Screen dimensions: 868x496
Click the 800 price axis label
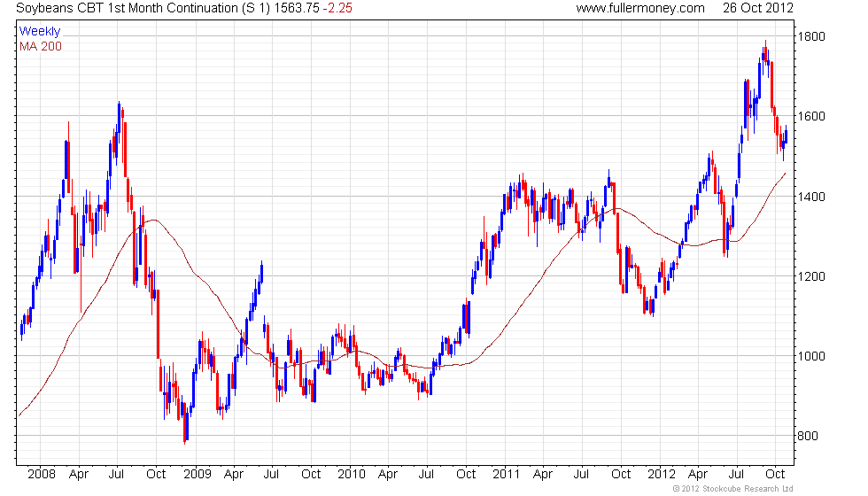(808, 436)
